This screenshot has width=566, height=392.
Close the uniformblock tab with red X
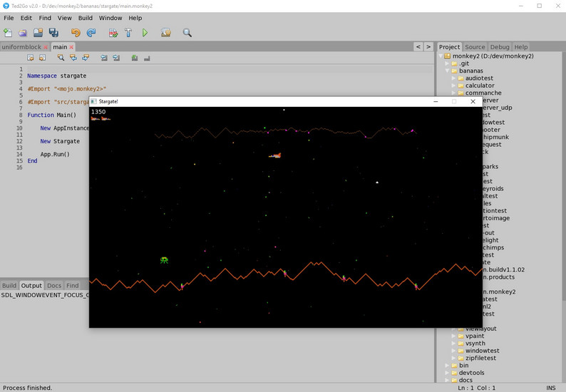(x=46, y=48)
